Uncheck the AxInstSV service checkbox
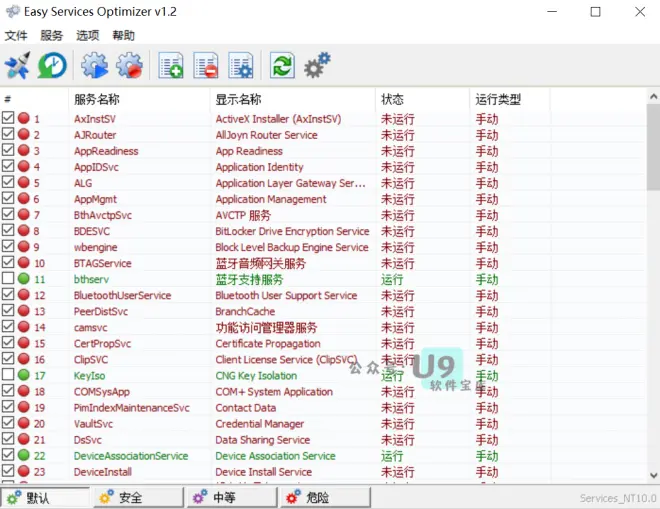 8,118
